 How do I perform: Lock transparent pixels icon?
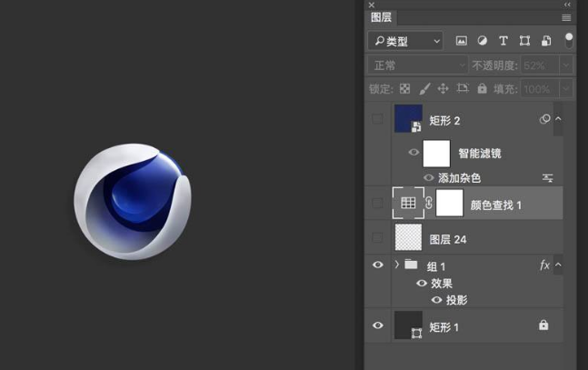pyautogui.click(x=404, y=88)
